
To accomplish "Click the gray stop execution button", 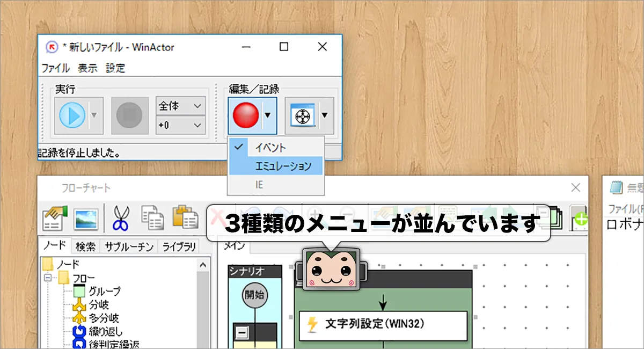I will [129, 115].
